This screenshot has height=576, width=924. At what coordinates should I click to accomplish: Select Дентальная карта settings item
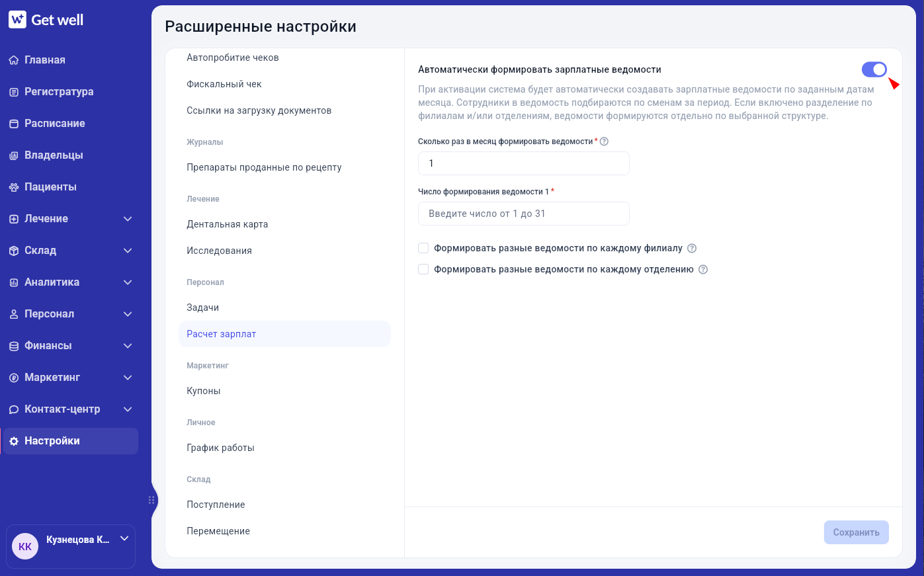click(x=284, y=224)
